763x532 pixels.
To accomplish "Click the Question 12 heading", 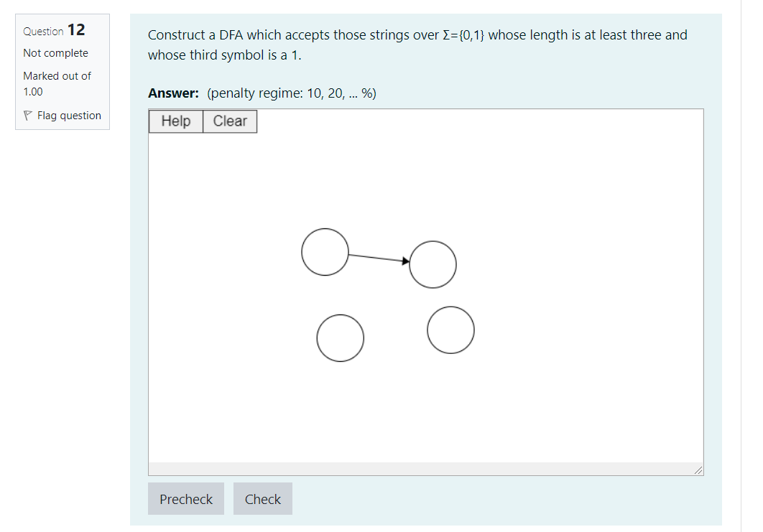I will coord(53,30).
